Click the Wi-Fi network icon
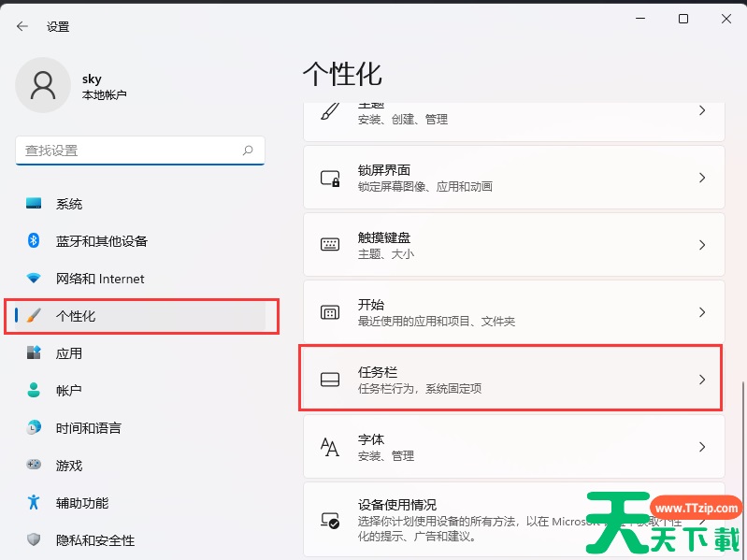 pyautogui.click(x=34, y=278)
